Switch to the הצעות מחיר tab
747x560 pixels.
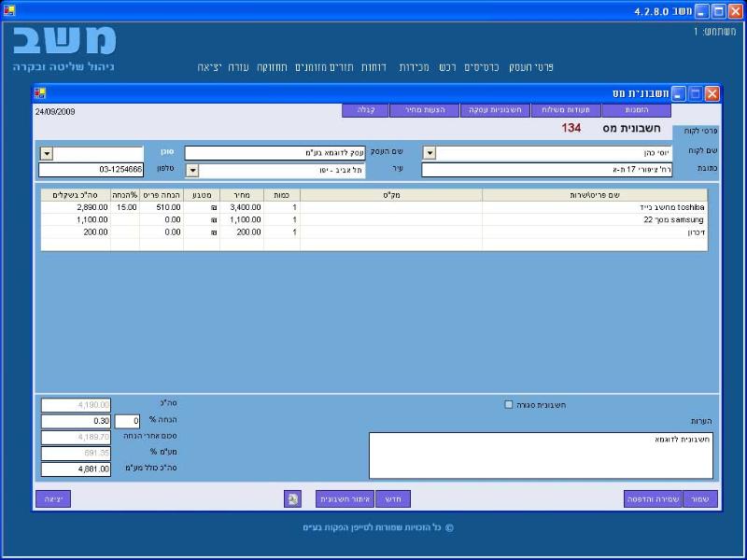(x=425, y=110)
